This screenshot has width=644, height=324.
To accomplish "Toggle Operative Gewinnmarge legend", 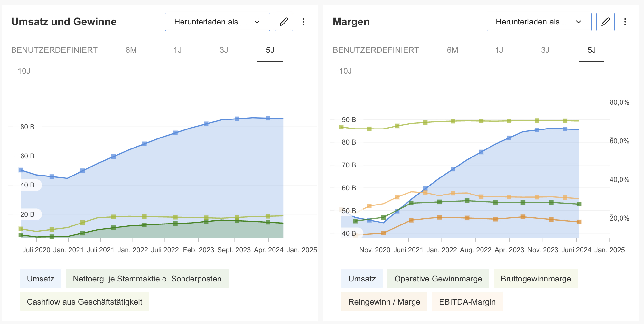I will (x=438, y=279).
